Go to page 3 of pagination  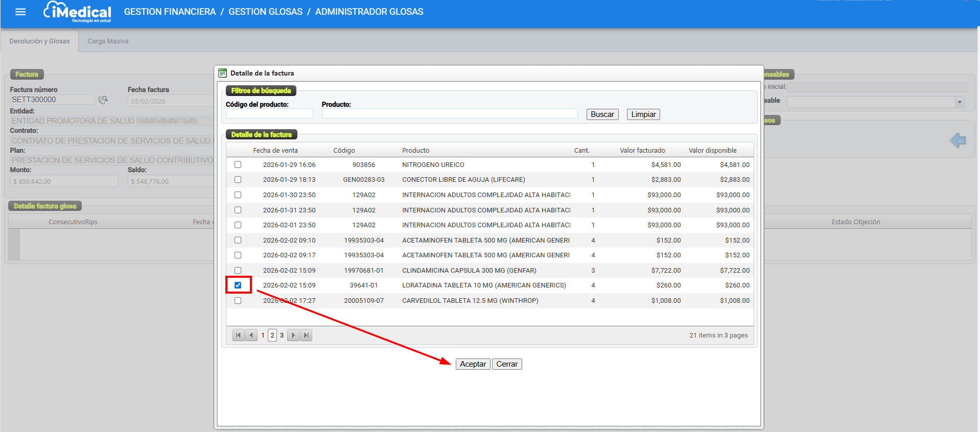pyautogui.click(x=282, y=335)
